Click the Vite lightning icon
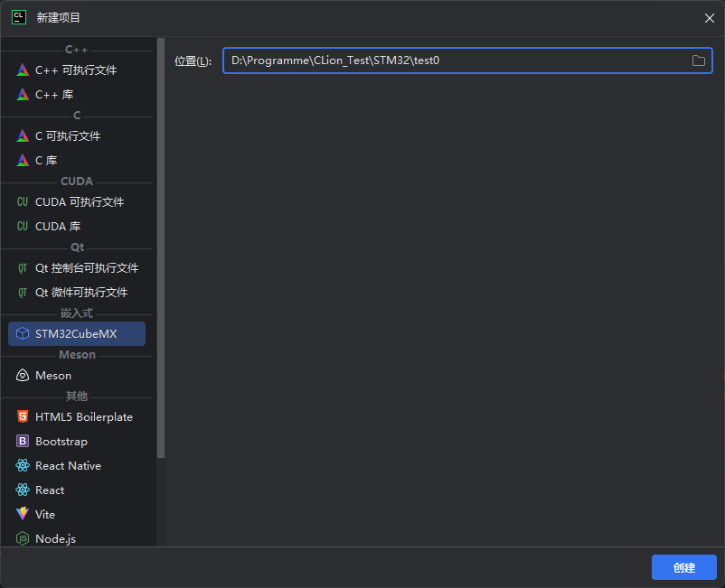This screenshot has height=588, width=725. click(23, 514)
